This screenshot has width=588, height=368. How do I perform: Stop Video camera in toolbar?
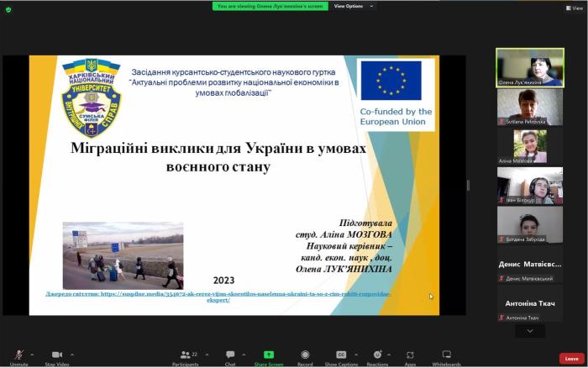[x=56, y=356]
